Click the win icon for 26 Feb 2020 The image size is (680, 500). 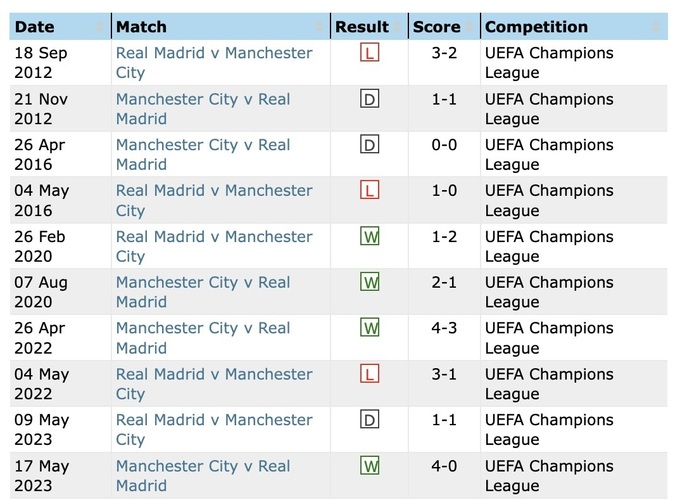(x=370, y=237)
